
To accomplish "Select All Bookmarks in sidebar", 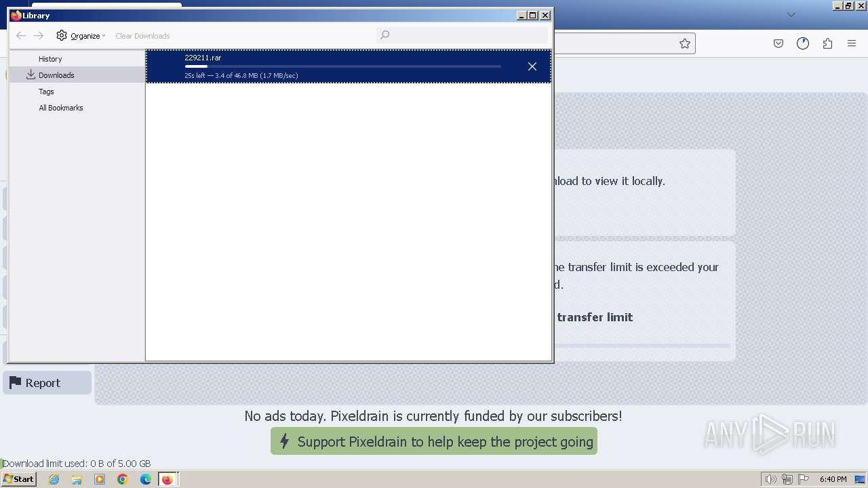I will [x=61, y=108].
